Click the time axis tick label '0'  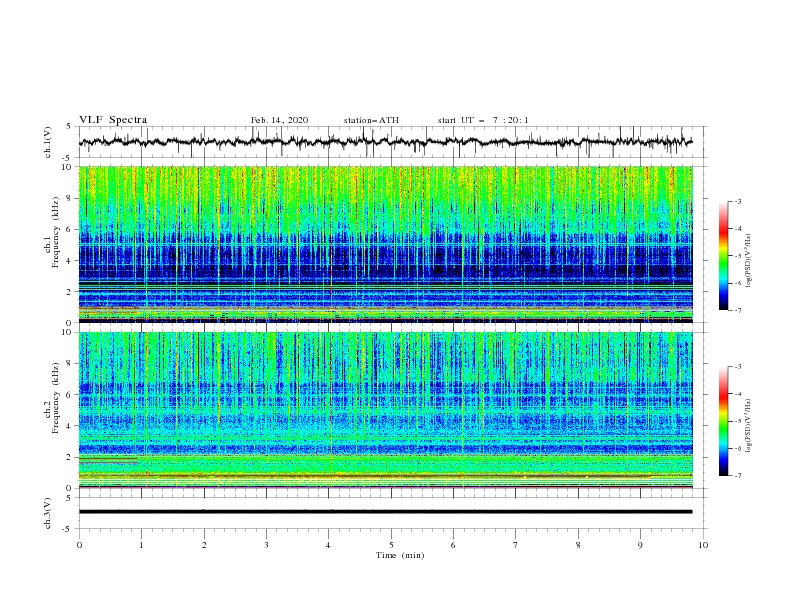pos(79,545)
